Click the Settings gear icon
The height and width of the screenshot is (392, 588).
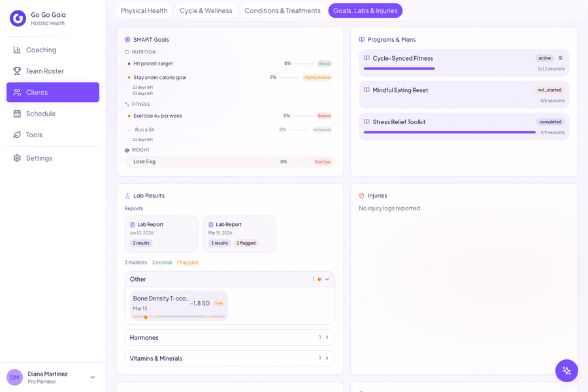[x=17, y=158]
